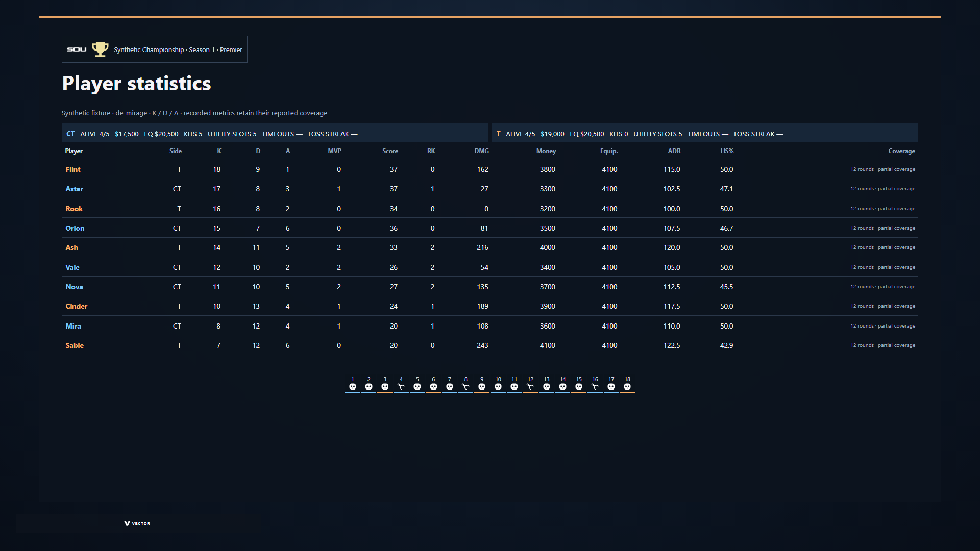Screen dimensions: 980x551
Task: Open player Sable's profile link
Action: pyautogui.click(x=75, y=345)
